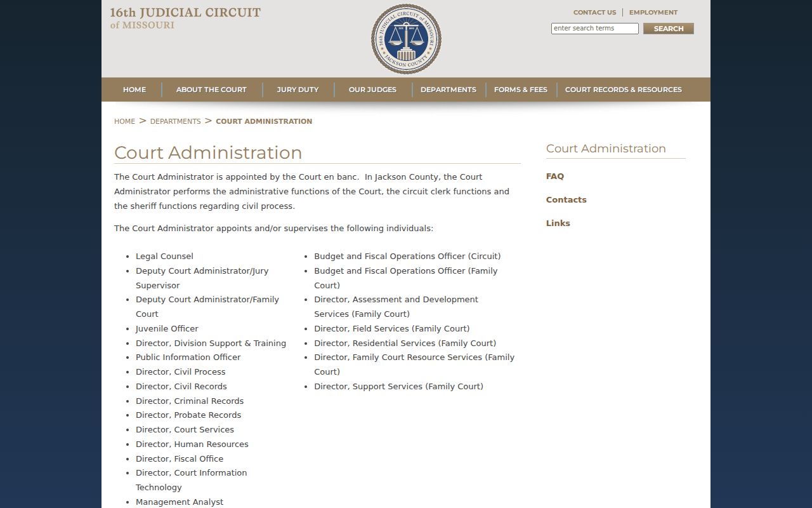Open the Employment link
Viewport: 812px width, 508px height.
653,12
